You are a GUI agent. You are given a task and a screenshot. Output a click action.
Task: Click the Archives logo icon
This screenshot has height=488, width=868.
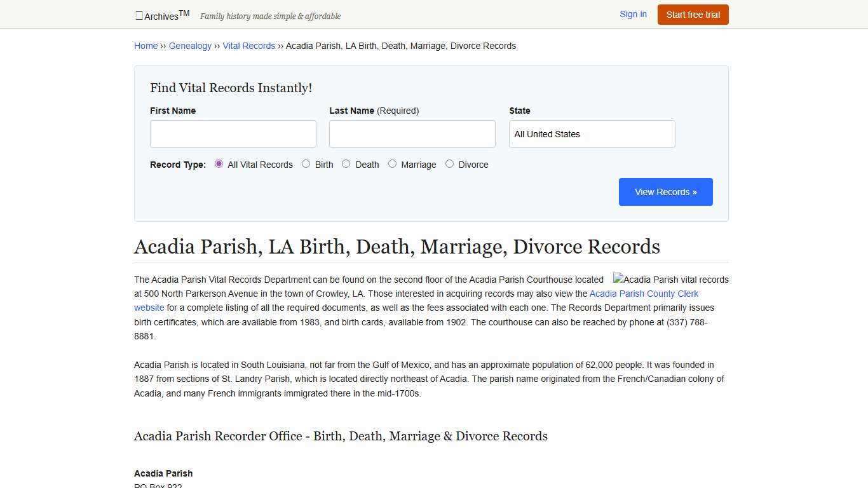coord(139,15)
